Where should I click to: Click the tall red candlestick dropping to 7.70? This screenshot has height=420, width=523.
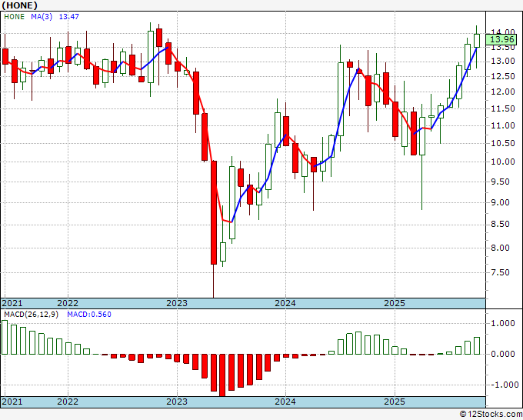coord(214,213)
